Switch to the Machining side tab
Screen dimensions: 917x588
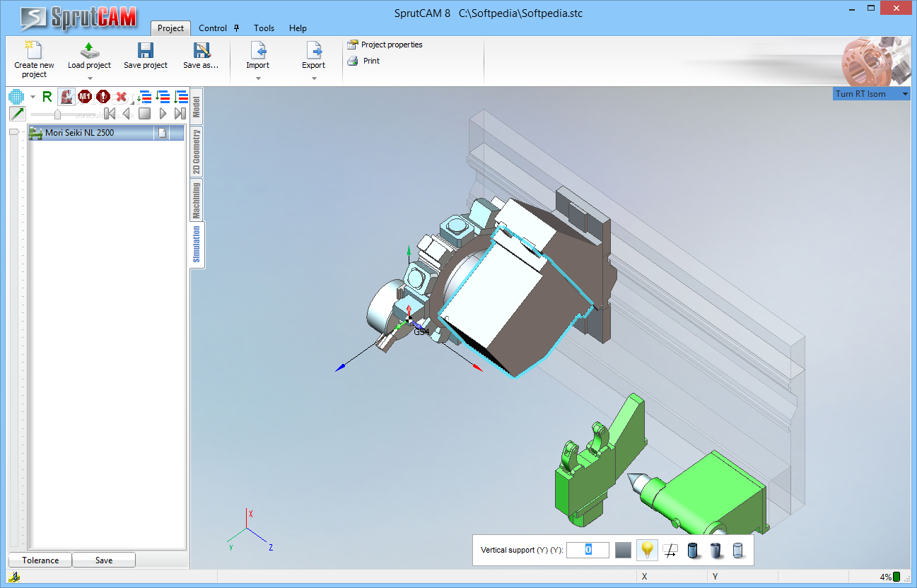click(x=196, y=200)
